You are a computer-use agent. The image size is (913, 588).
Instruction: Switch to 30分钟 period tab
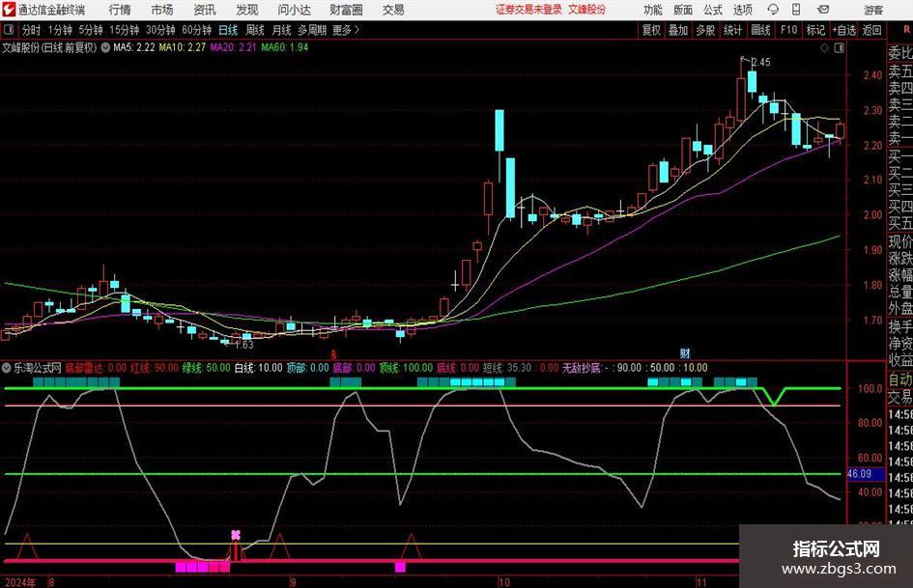point(160,30)
